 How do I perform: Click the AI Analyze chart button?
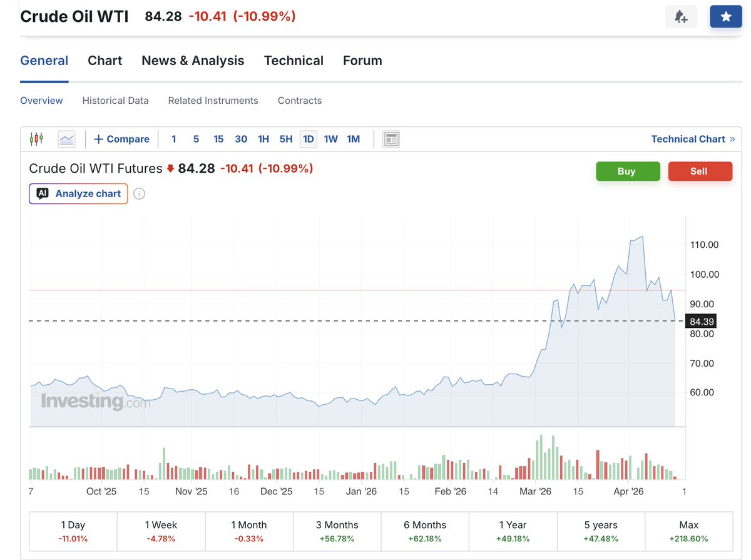point(78,194)
